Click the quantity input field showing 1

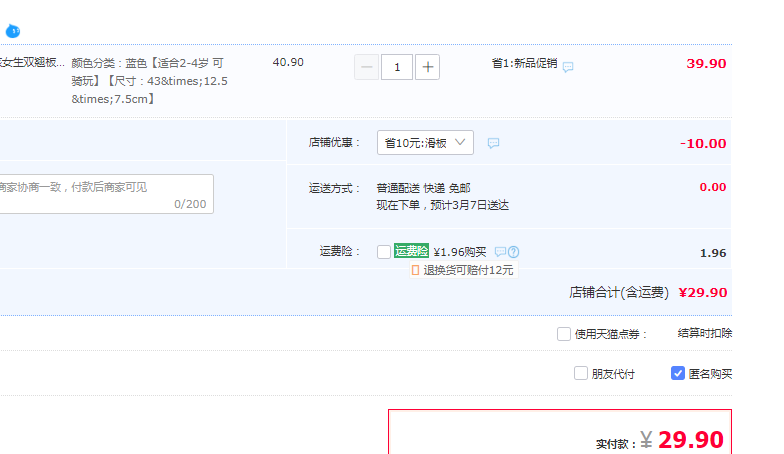(x=397, y=67)
